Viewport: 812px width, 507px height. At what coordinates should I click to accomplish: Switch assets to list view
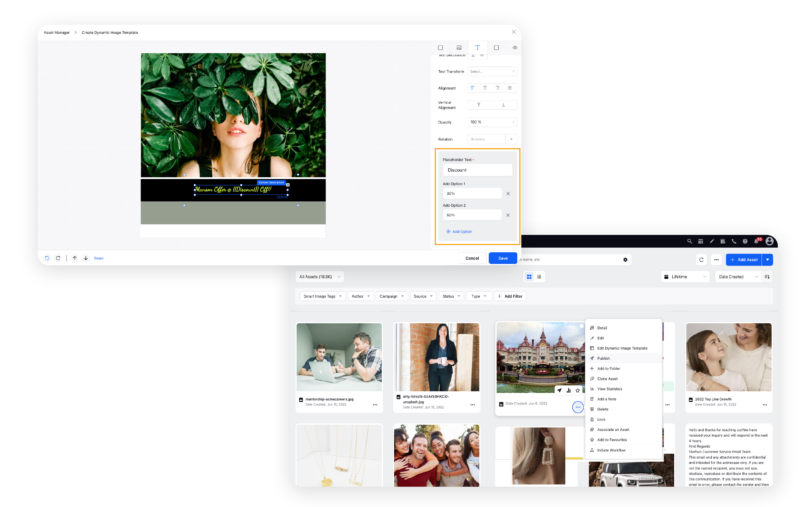(x=539, y=277)
